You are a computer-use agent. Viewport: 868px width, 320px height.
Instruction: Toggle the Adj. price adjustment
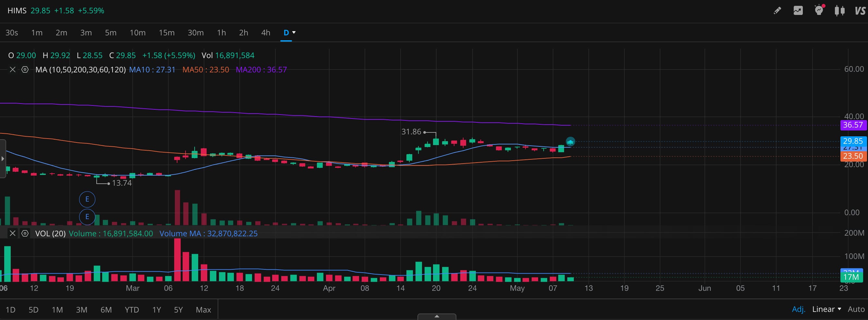[799, 309]
